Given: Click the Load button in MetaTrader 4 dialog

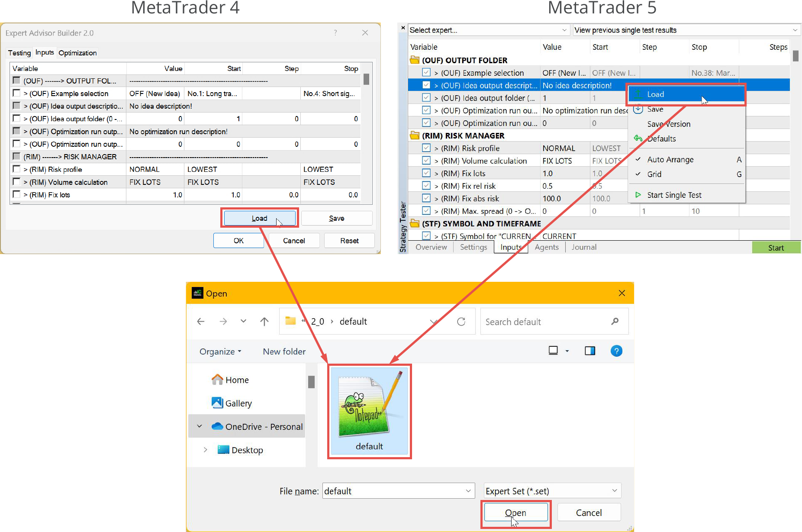Looking at the screenshot, I should point(260,218).
